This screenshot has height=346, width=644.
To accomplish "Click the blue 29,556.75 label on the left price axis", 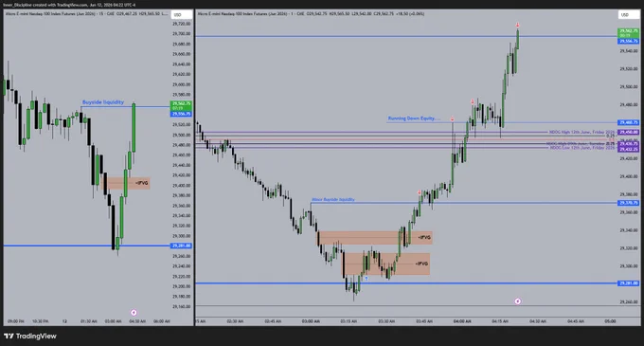I will 181,114.
